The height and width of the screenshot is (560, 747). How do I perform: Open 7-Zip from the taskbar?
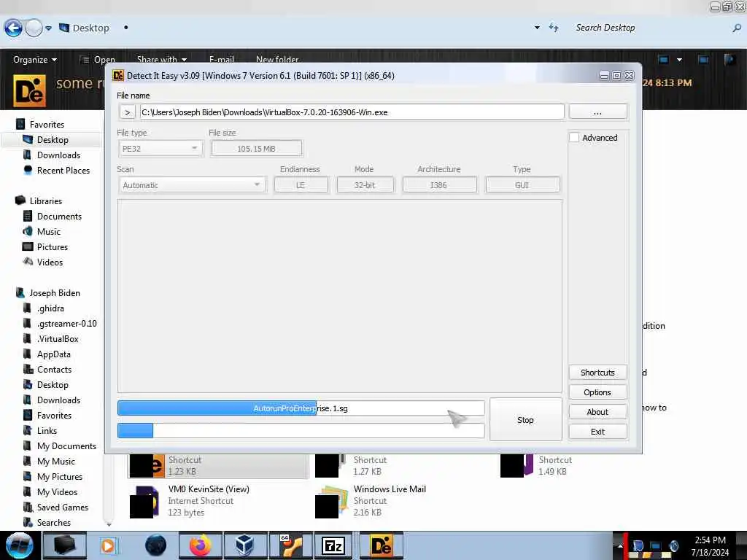click(x=333, y=545)
